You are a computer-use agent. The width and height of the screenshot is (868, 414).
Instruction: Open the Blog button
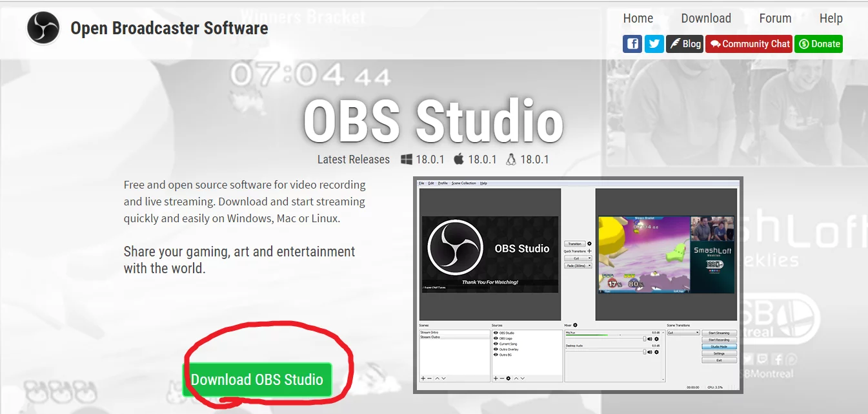click(x=685, y=44)
